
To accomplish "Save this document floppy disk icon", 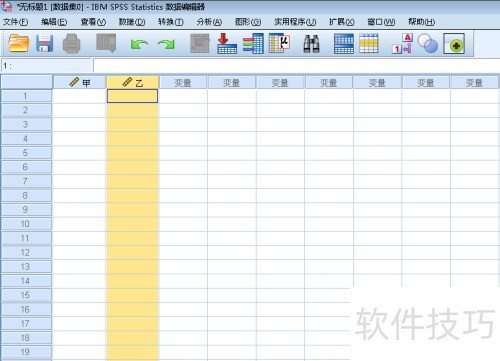I will [x=45, y=43].
